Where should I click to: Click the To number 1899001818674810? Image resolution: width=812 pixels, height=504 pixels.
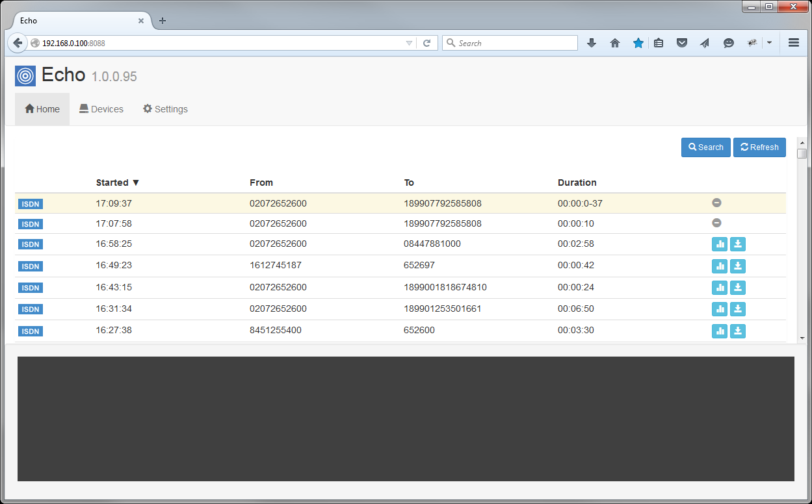click(445, 287)
